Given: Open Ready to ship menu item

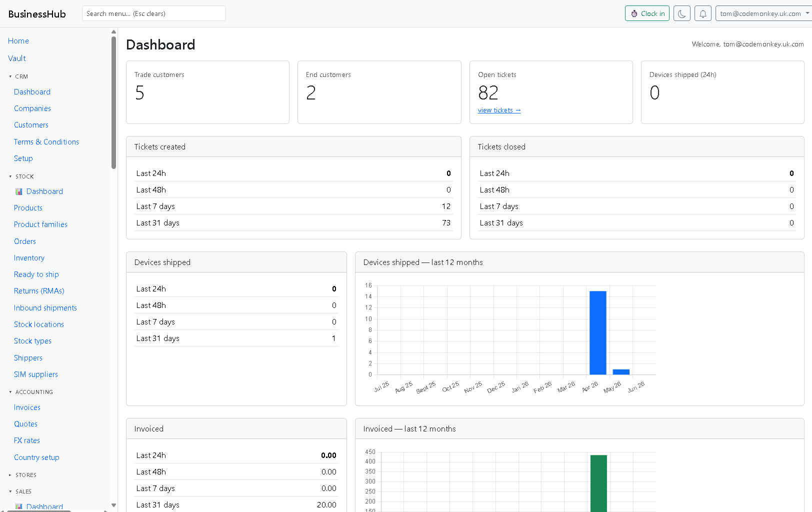Looking at the screenshot, I should coord(36,274).
